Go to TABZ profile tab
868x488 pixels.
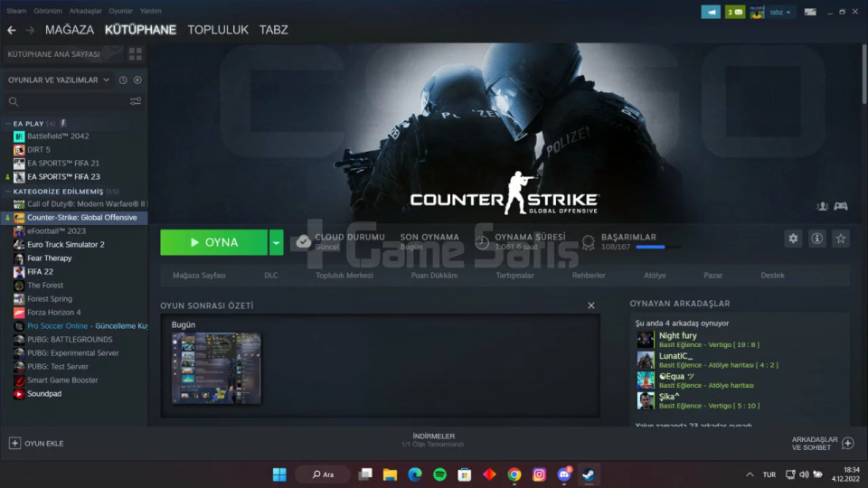[273, 30]
